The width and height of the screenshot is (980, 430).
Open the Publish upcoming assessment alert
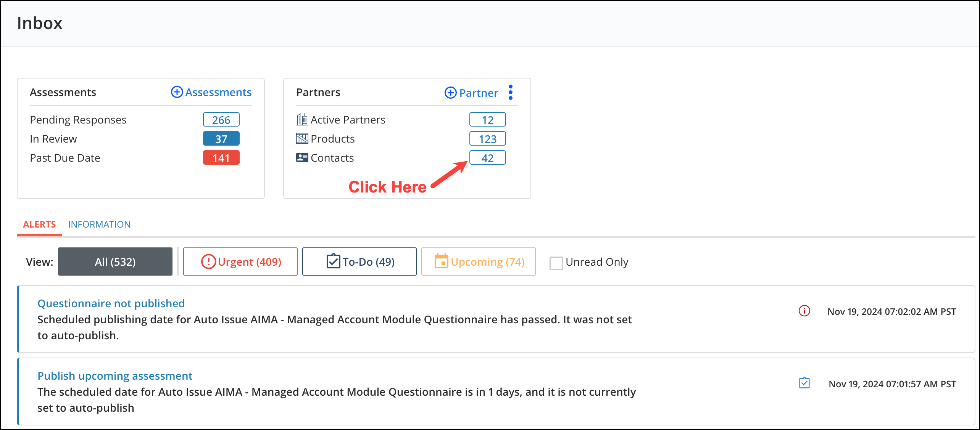pos(115,376)
